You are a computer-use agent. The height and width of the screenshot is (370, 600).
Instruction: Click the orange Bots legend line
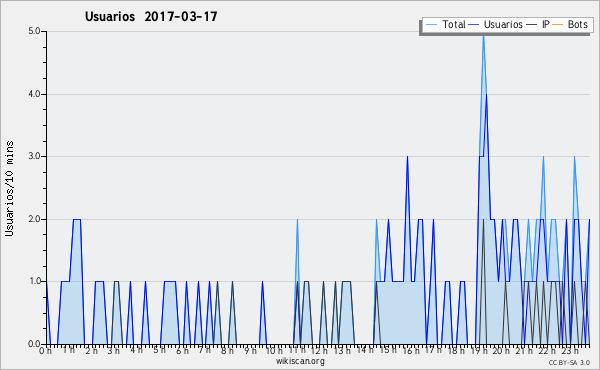pyautogui.click(x=558, y=25)
